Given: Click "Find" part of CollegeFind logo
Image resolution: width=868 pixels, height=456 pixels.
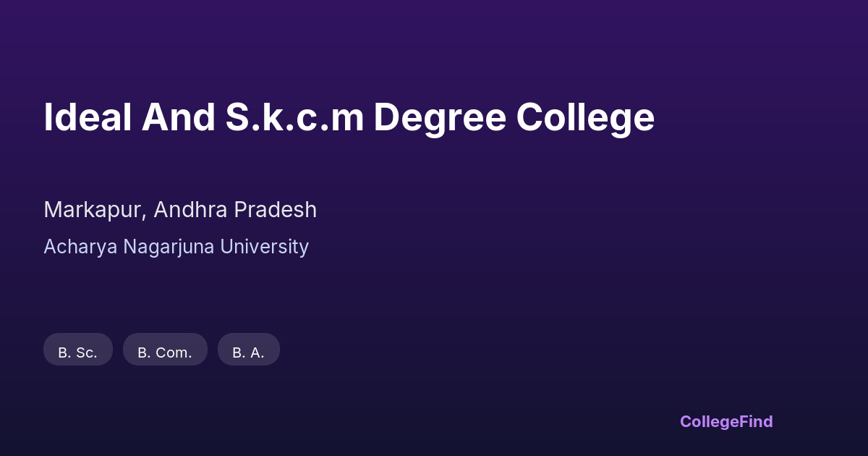Looking at the screenshot, I should coord(757,421).
